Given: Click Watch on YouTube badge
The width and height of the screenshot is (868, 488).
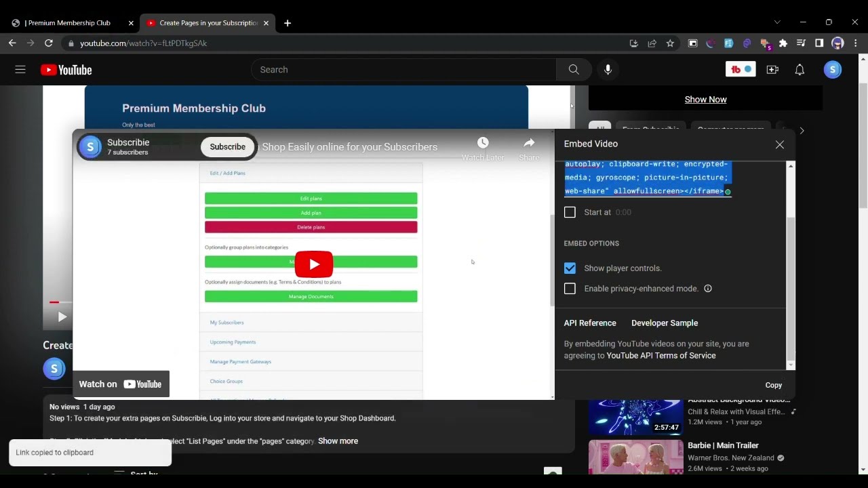Looking at the screenshot, I should (x=121, y=384).
